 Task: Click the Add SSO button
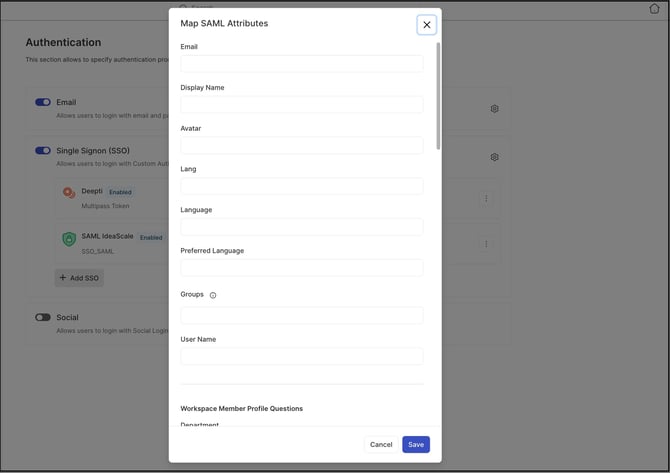click(x=79, y=278)
